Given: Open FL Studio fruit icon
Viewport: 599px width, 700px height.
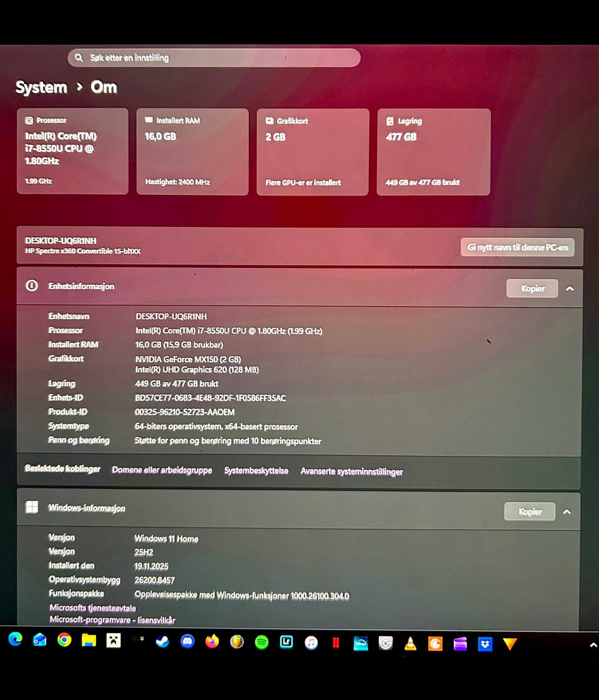Looking at the screenshot, I should click(x=237, y=642).
